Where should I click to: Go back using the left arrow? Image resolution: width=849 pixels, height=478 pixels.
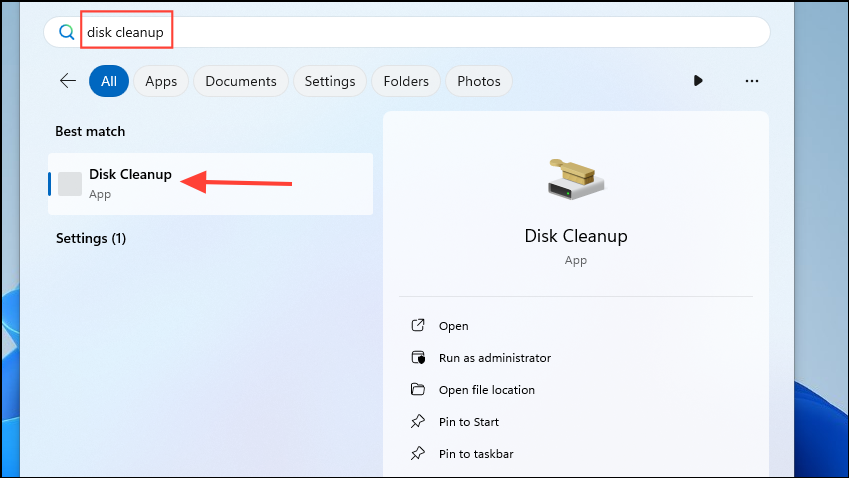point(68,81)
